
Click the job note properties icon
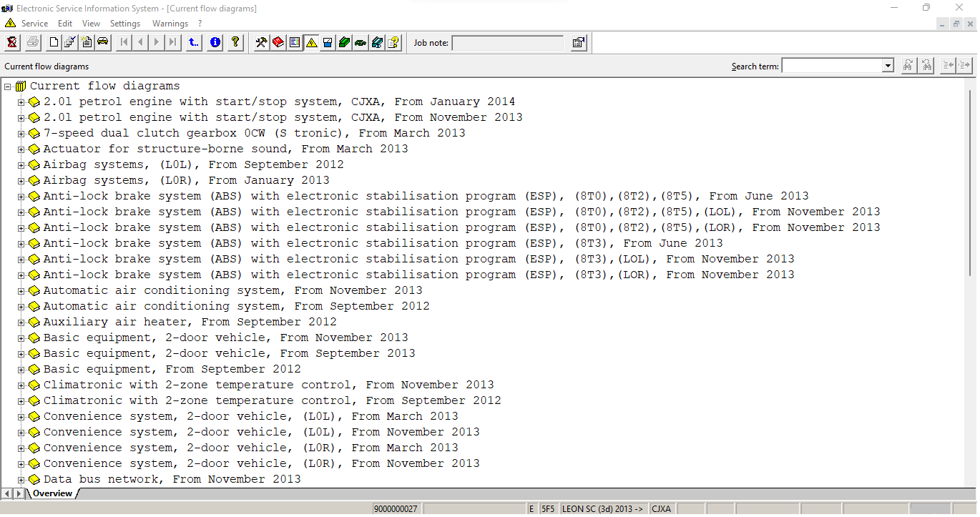pyautogui.click(x=579, y=43)
